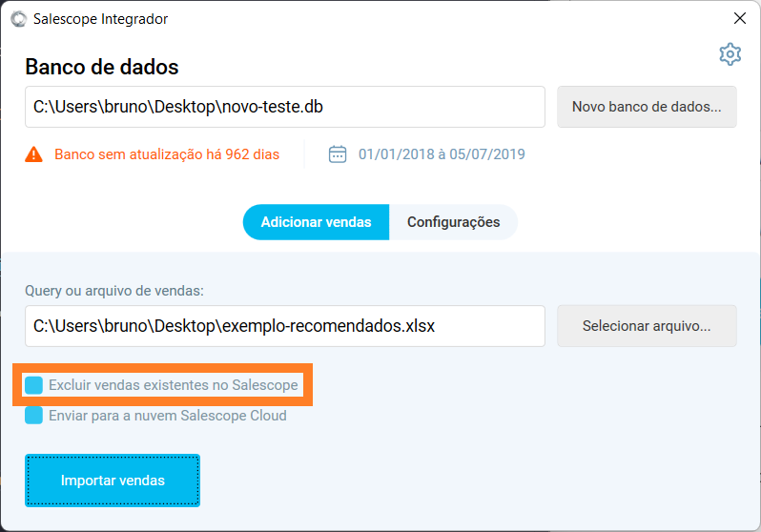Open settings via the gear icon
Viewport: 761px width, 532px height.
(x=730, y=54)
